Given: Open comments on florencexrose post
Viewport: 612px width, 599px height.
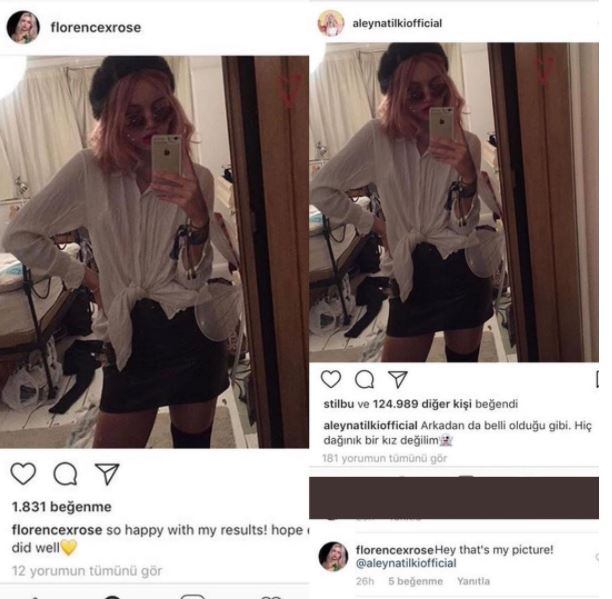Looking at the screenshot, I should tap(65, 474).
